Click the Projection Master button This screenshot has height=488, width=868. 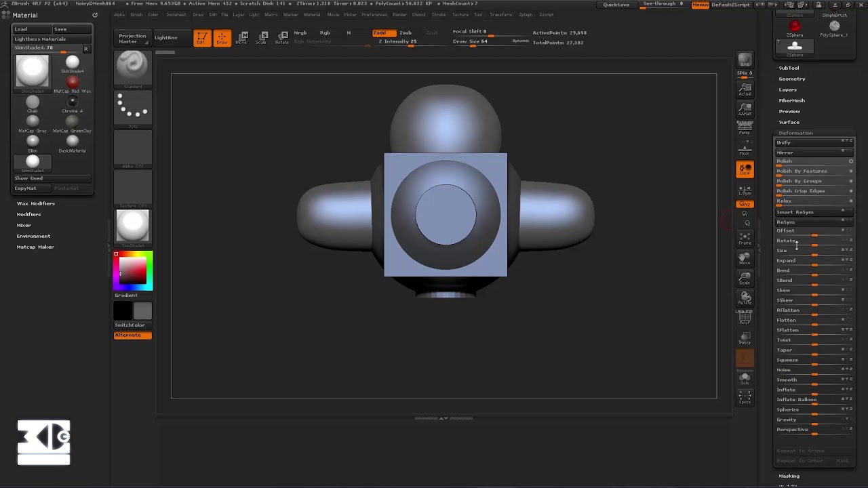pos(132,39)
